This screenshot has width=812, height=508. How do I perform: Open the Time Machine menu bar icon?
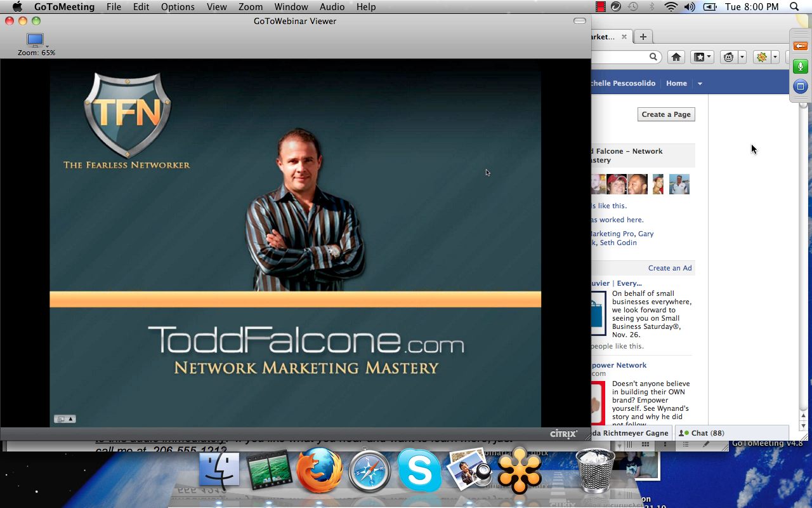[x=633, y=7]
